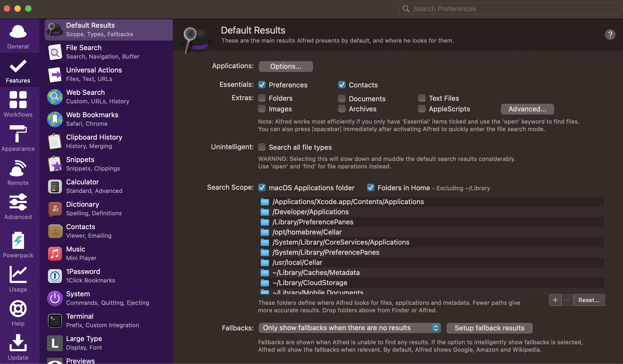Select the Terminal prompt icon

(55, 321)
